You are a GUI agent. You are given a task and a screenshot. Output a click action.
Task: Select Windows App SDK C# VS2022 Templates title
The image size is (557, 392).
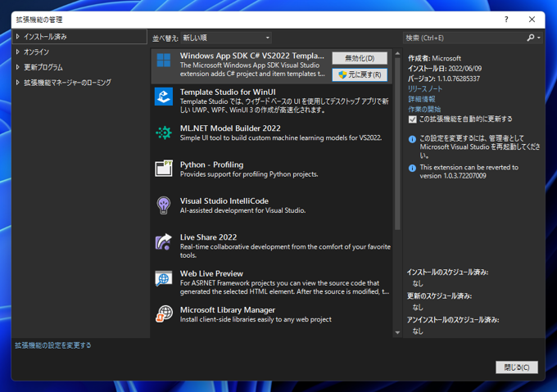point(251,56)
